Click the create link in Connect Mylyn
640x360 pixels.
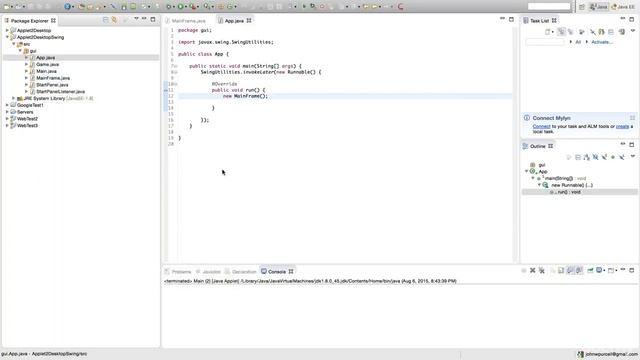pos(622,127)
